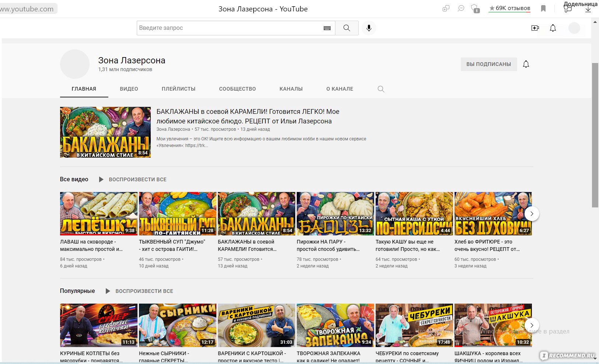
Task: Play all videos icon beside Все видео
Action: pyautogui.click(x=101, y=179)
